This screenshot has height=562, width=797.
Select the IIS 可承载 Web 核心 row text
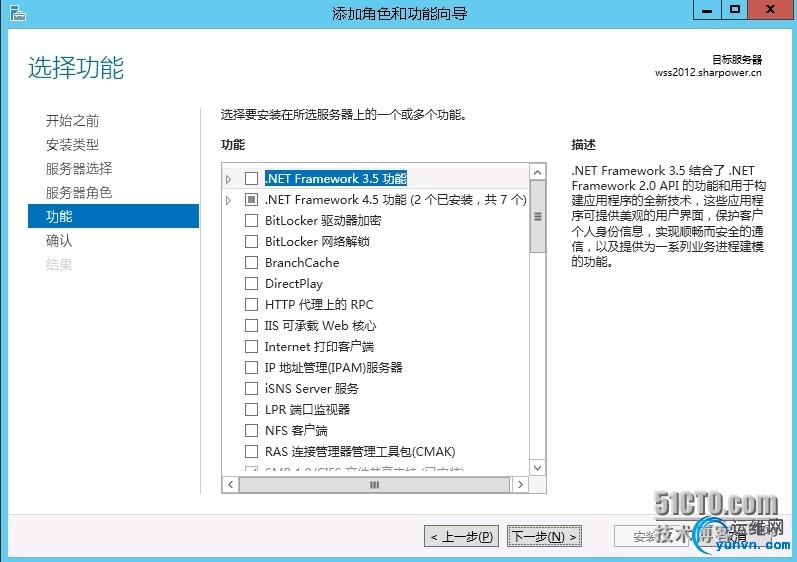tap(320, 325)
